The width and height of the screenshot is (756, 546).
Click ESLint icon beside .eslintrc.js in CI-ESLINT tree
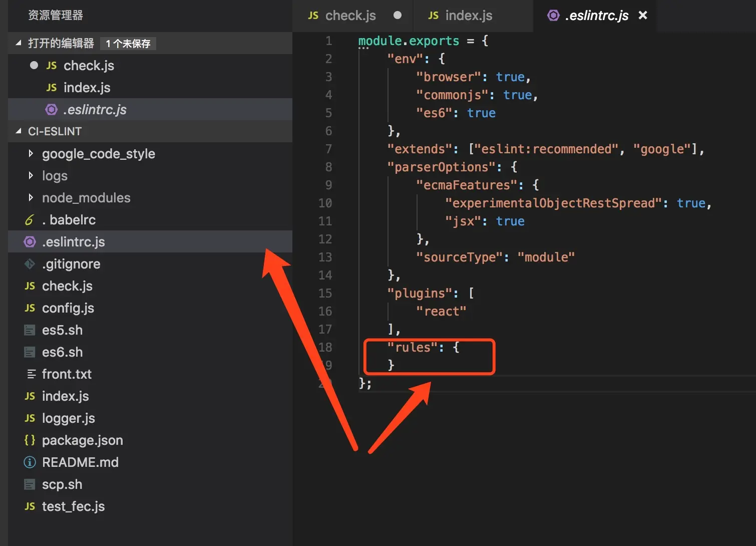point(30,242)
